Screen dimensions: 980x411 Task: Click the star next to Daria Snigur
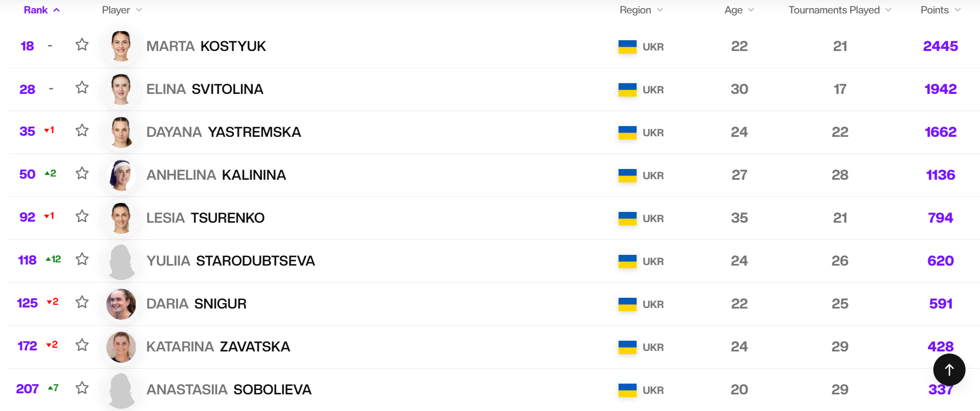(x=82, y=302)
